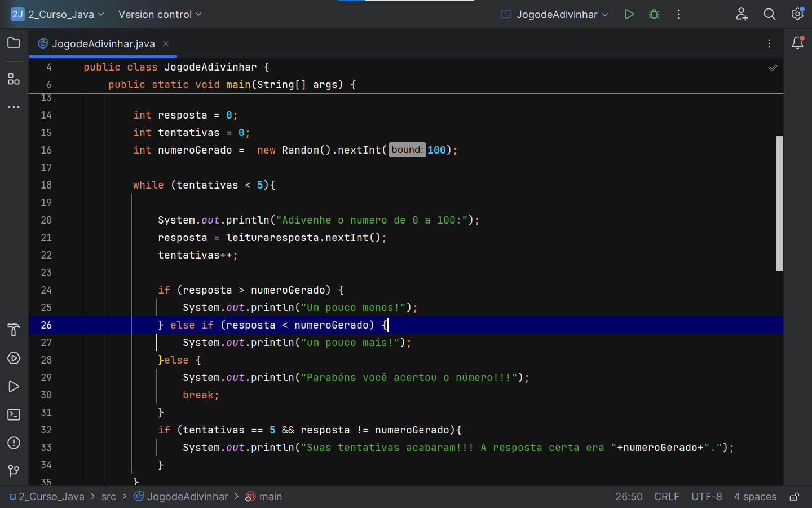This screenshot has width=812, height=508.
Task: Click line number 18 in the gutter
Action: coord(46,185)
